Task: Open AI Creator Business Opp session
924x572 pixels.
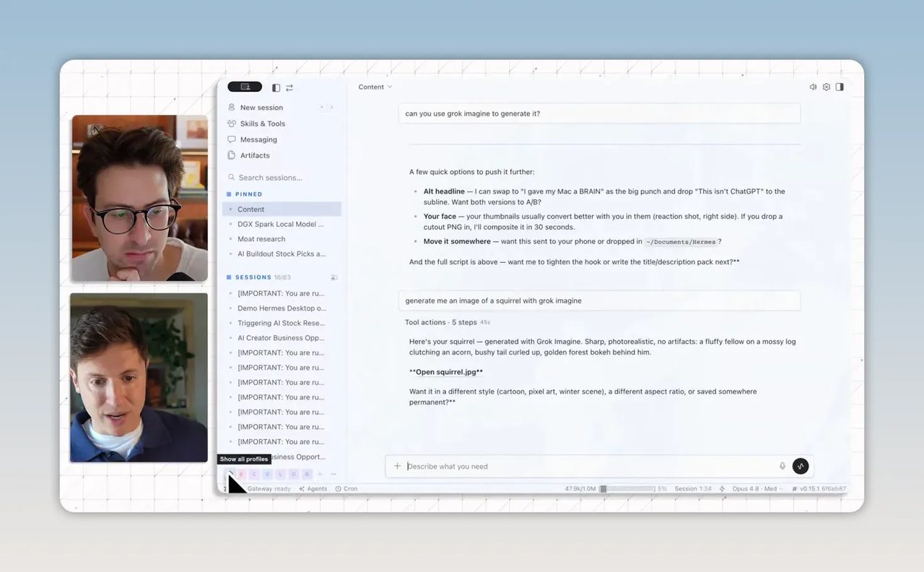Action: (x=282, y=338)
